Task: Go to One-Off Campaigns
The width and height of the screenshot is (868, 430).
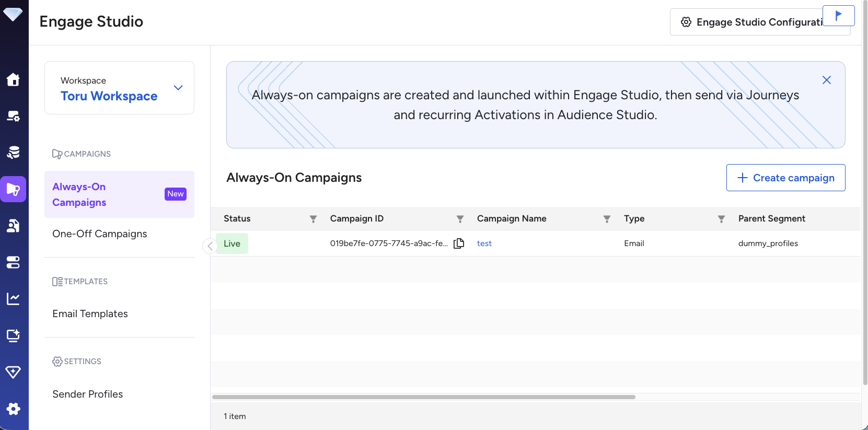Action: [x=99, y=234]
